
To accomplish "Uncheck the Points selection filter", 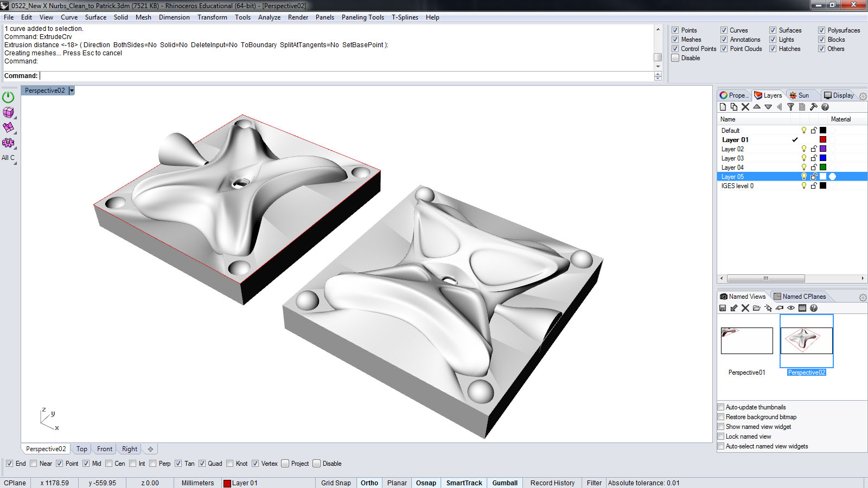I will (x=675, y=30).
